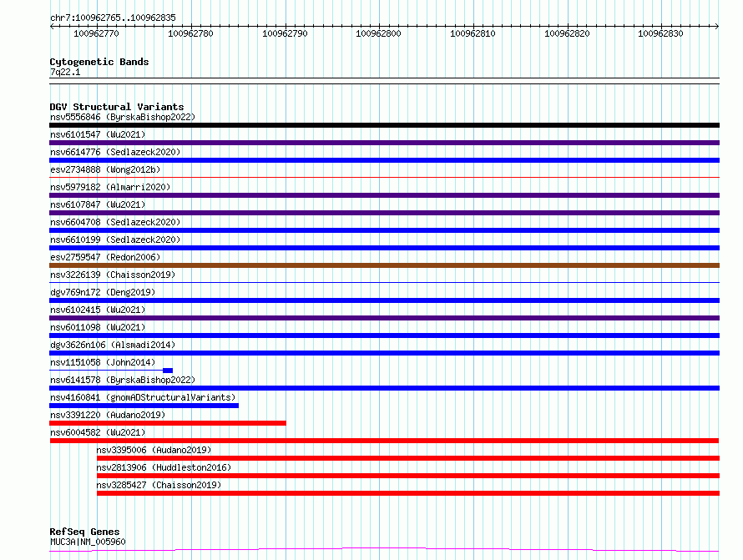This screenshot has width=743, height=560.
Task: Click chr7:100962765..100962835 coordinates text
Action: [x=113, y=18]
